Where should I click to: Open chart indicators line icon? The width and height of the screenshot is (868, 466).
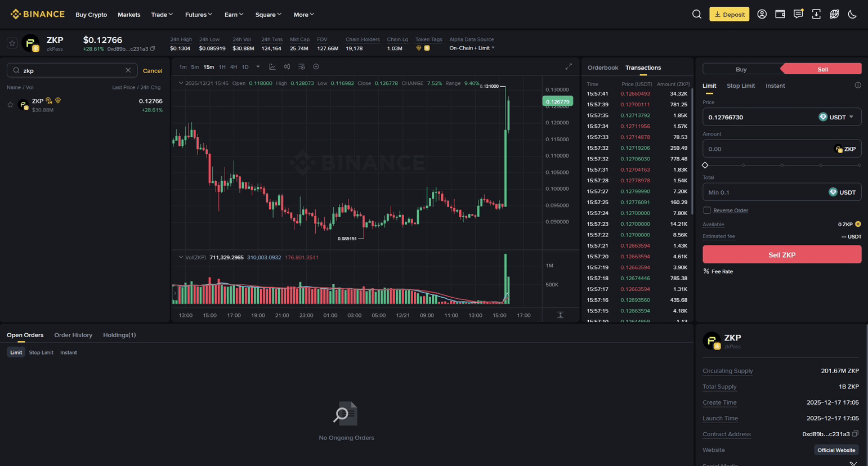272,66
